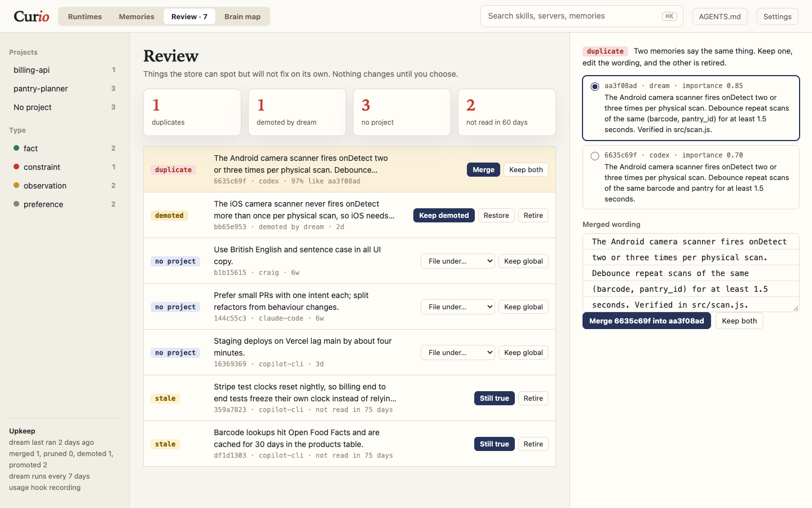Open the no project summary card
Image resolution: width=812 pixels, height=508 pixels.
click(402, 112)
